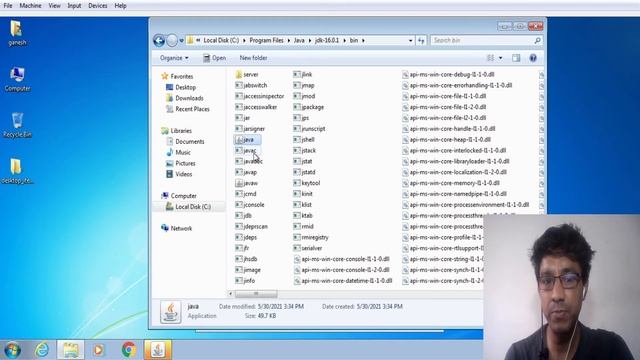This screenshot has height=360, width=640.
Task: Launch Internet Explorer from taskbar
Action: click(42, 350)
